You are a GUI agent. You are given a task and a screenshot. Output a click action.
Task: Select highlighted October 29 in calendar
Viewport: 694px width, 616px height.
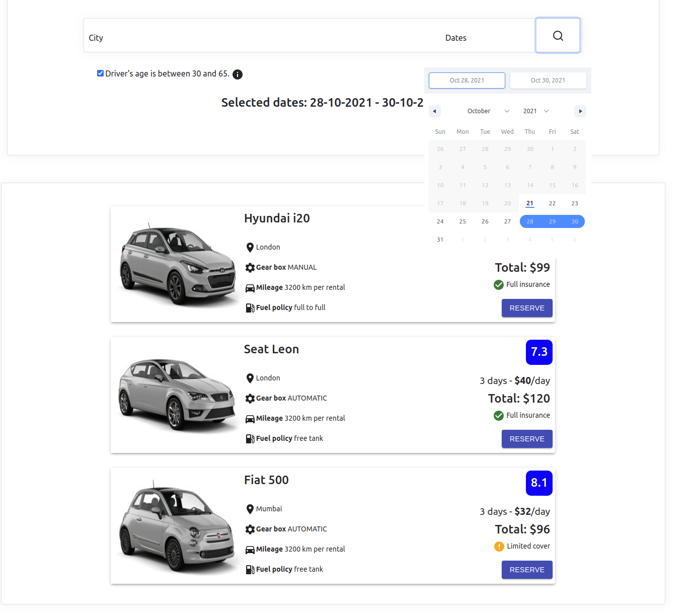coord(552,221)
